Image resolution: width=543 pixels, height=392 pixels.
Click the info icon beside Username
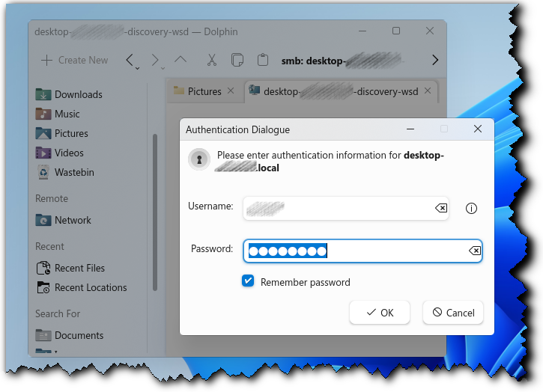471,209
